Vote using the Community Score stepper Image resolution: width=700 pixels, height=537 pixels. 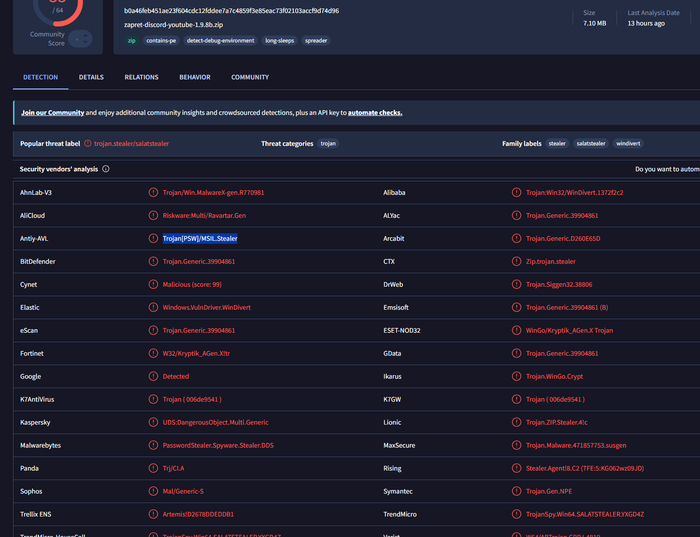pyautogui.click(x=81, y=39)
